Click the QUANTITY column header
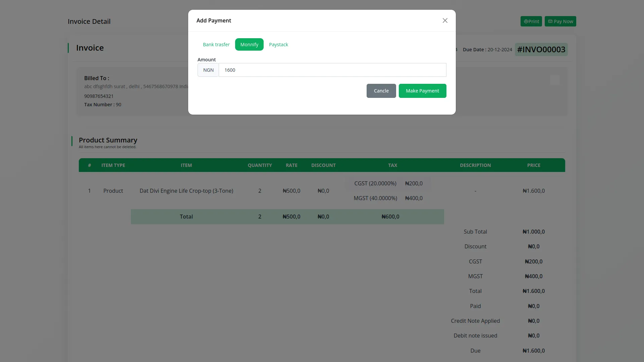The width and height of the screenshot is (644, 362). pos(260,165)
